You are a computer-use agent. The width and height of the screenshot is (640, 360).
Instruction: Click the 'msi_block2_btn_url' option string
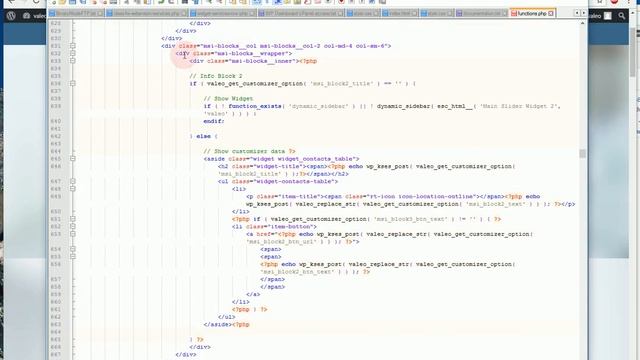[281, 242]
